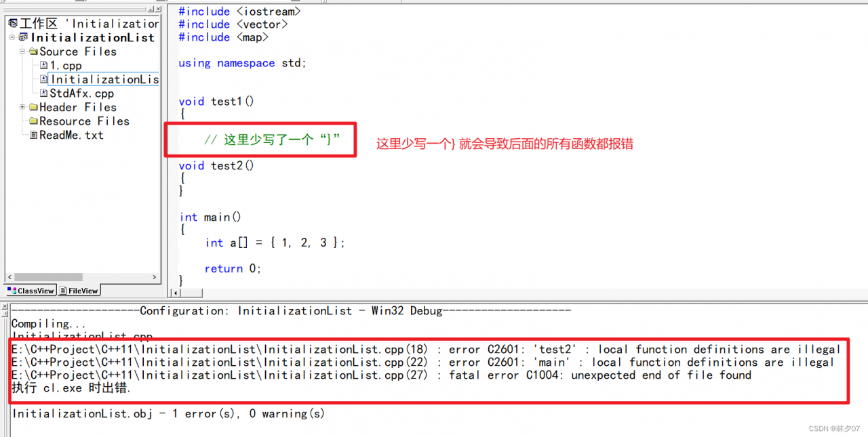Select the fatal error C1004 output line
868x437 pixels.
coord(381,375)
